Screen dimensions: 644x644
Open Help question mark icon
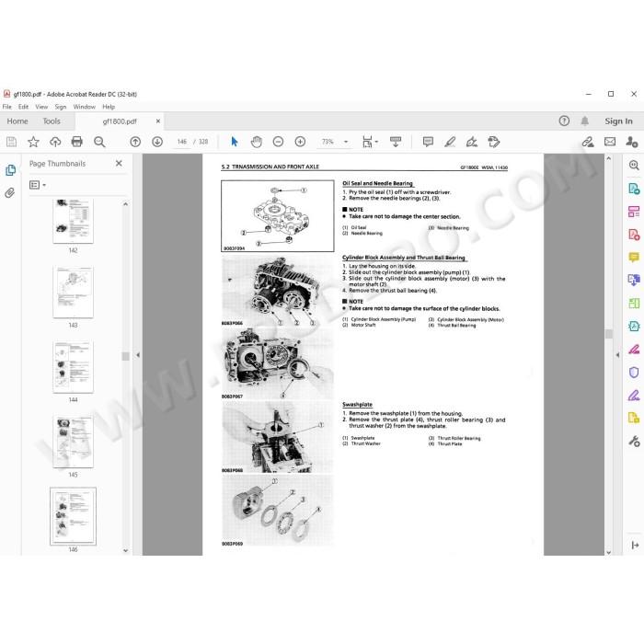click(x=564, y=121)
